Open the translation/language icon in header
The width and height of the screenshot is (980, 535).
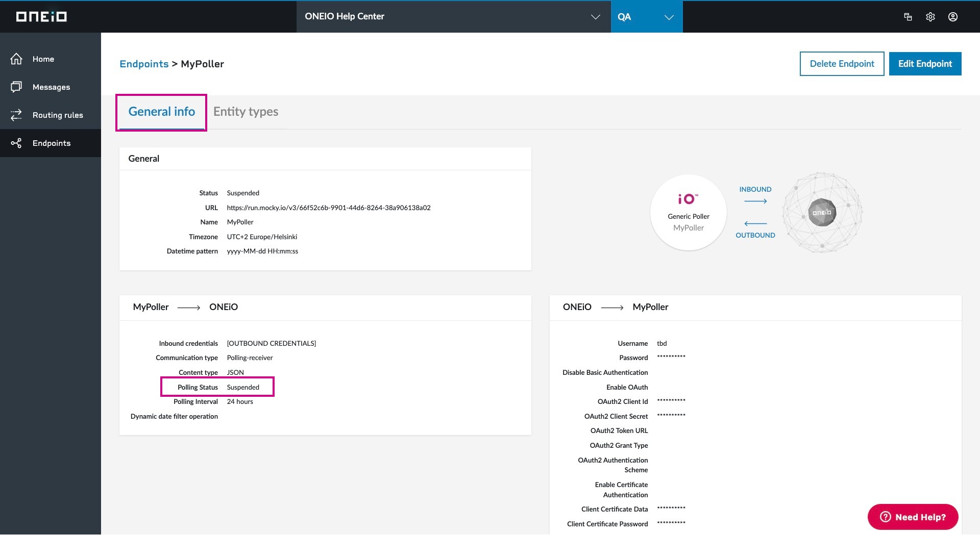pyautogui.click(x=908, y=17)
